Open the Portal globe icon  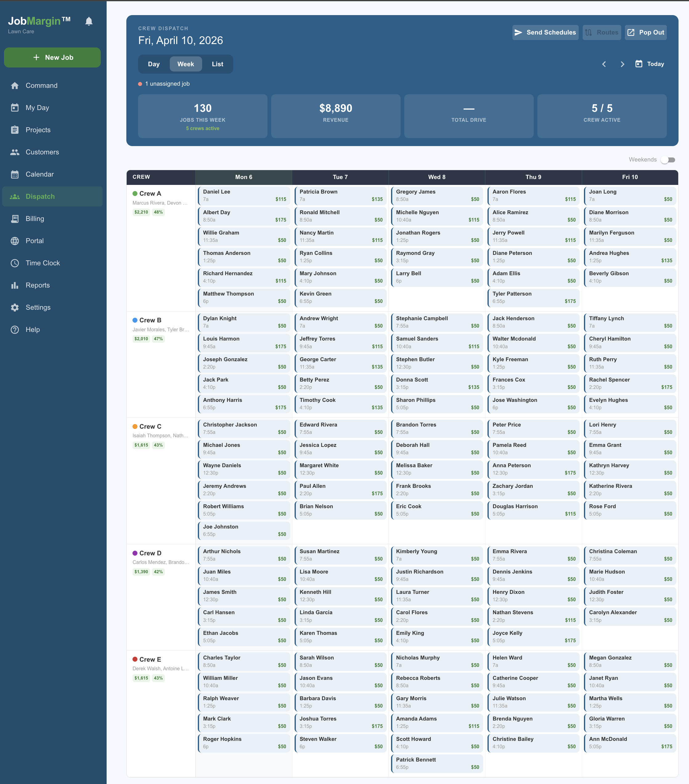[x=15, y=240]
